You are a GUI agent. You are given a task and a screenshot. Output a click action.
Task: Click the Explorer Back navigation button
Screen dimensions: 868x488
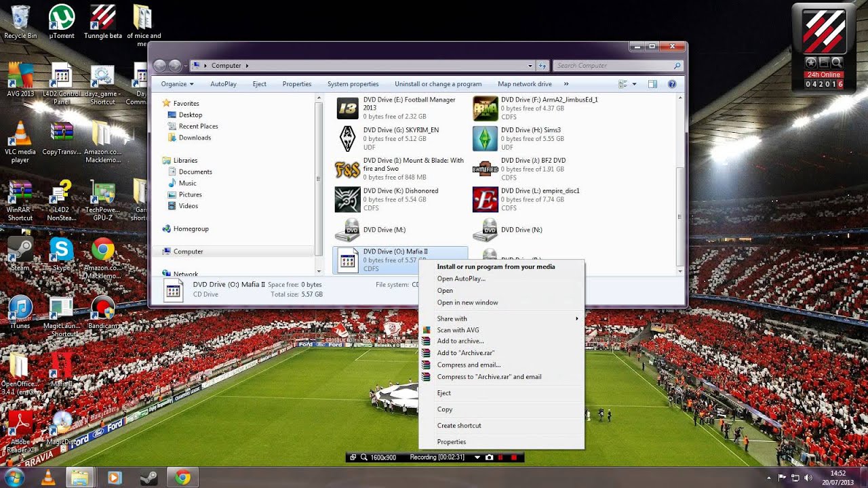coord(160,66)
